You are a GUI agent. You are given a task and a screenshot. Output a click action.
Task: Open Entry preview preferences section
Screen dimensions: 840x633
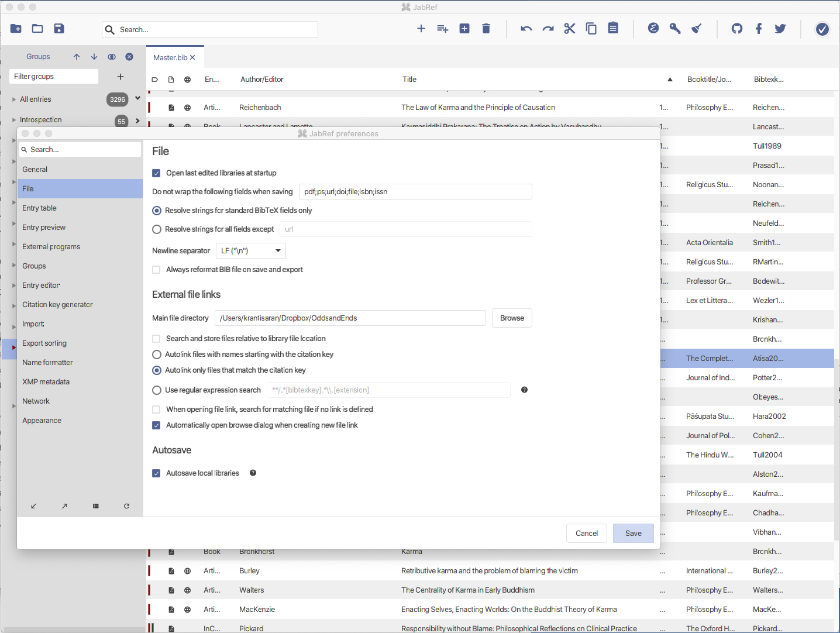80,228
